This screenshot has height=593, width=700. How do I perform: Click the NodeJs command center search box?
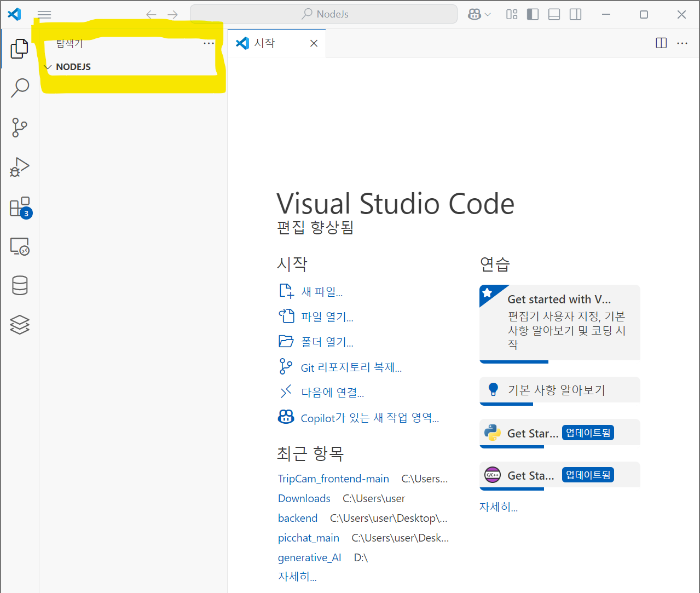tap(323, 14)
